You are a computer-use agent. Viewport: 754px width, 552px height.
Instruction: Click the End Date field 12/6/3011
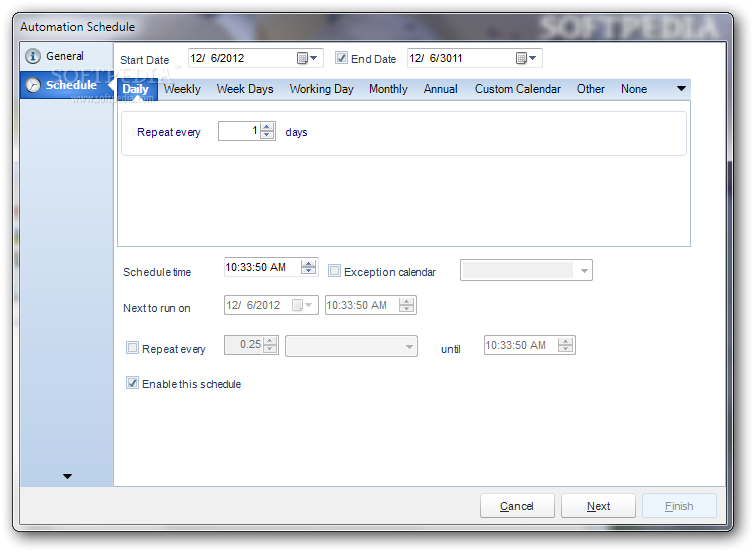(475, 58)
